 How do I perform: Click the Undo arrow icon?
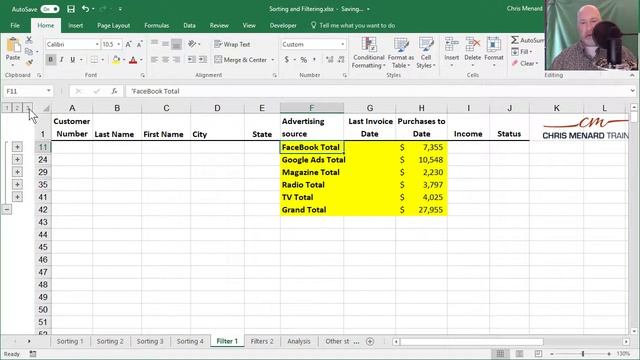(85, 9)
